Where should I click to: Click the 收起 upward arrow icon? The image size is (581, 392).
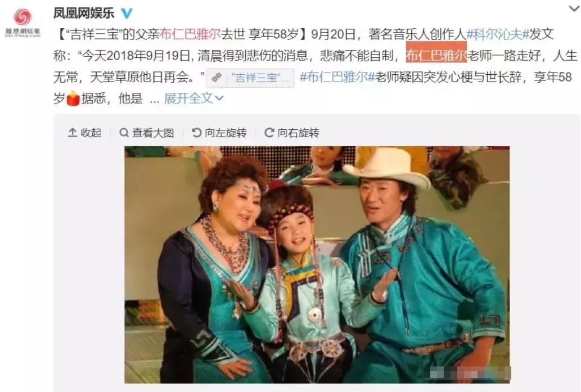click(x=73, y=133)
